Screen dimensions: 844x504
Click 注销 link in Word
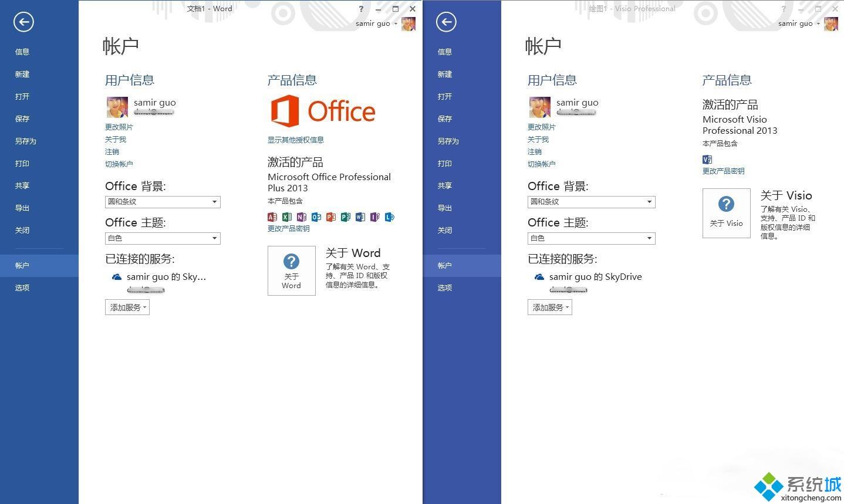[112, 151]
